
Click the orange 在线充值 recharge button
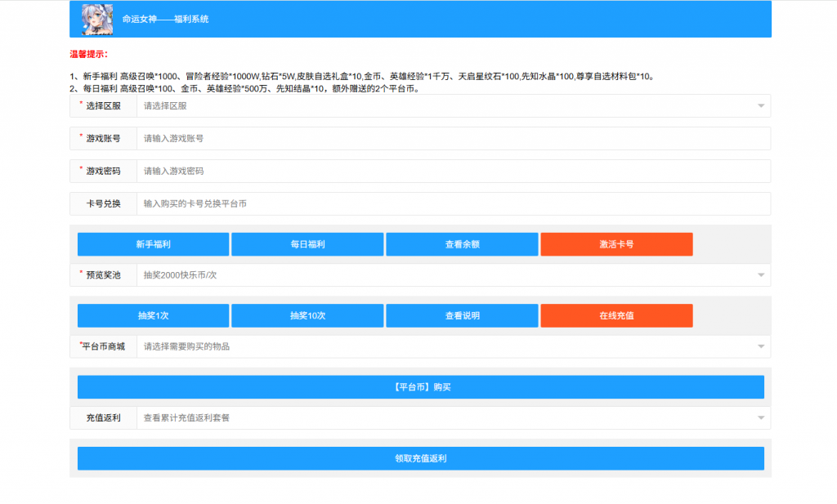click(x=616, y=316)
